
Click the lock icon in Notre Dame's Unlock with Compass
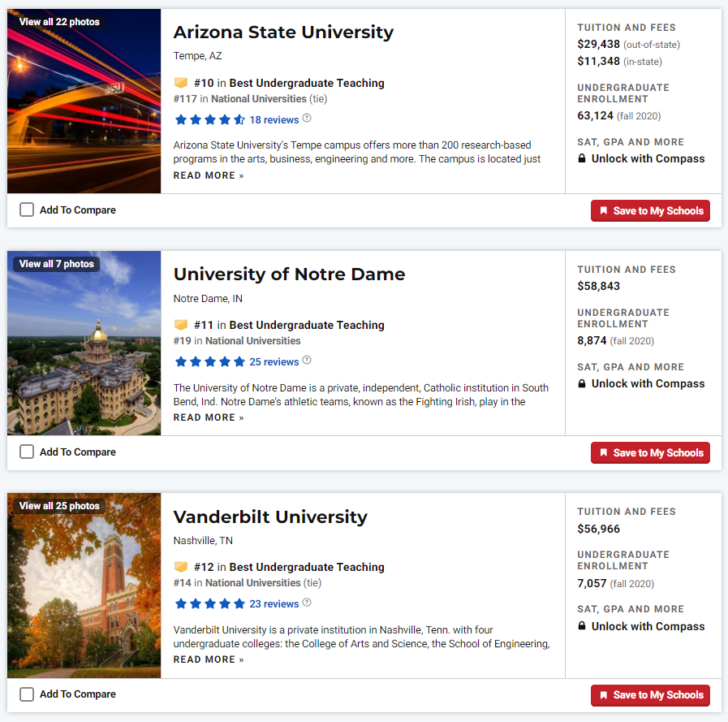click(x=582, y=383)
